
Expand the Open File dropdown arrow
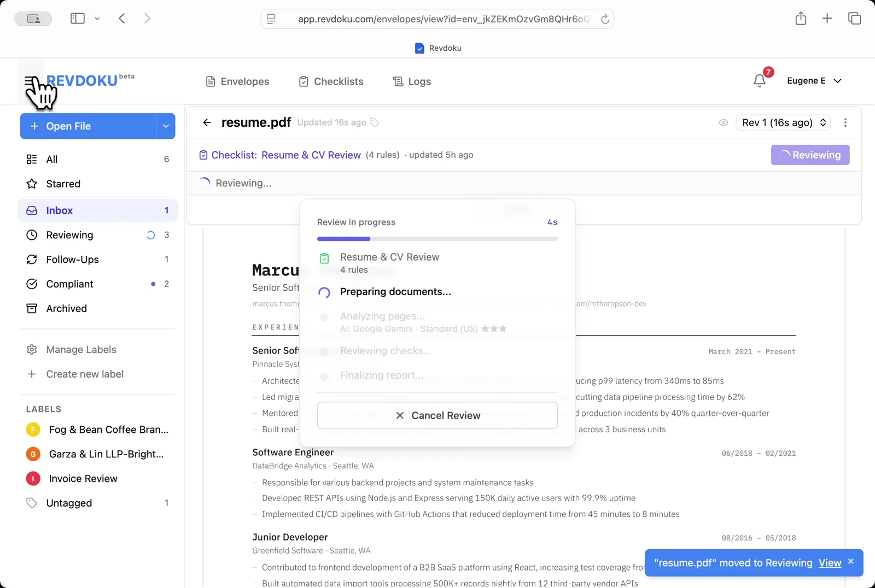tap(166, 126)
